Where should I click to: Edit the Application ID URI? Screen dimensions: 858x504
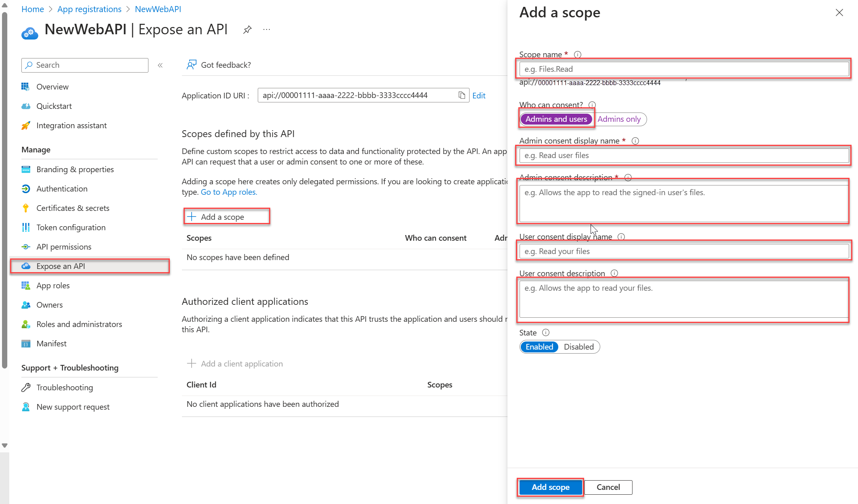click(x=479, y=96)
